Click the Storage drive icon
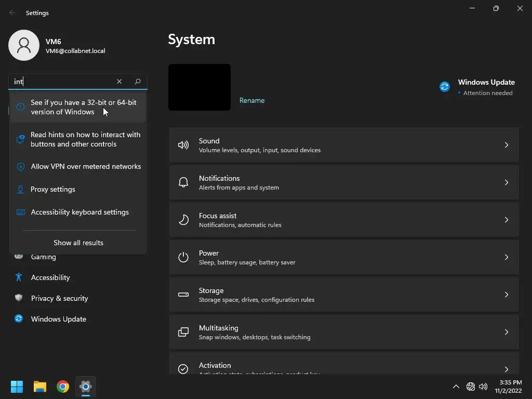 (x=183, y=295)
